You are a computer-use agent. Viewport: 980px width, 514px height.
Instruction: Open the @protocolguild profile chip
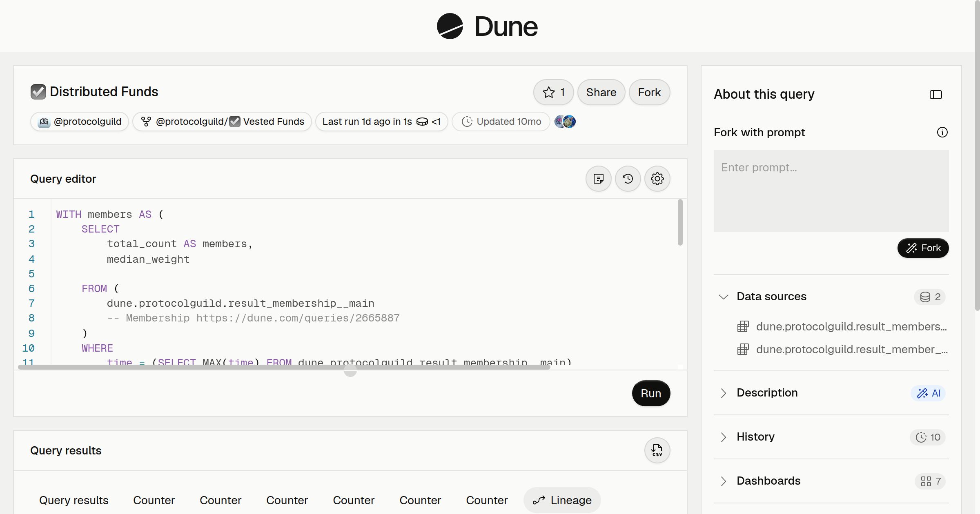80,122
